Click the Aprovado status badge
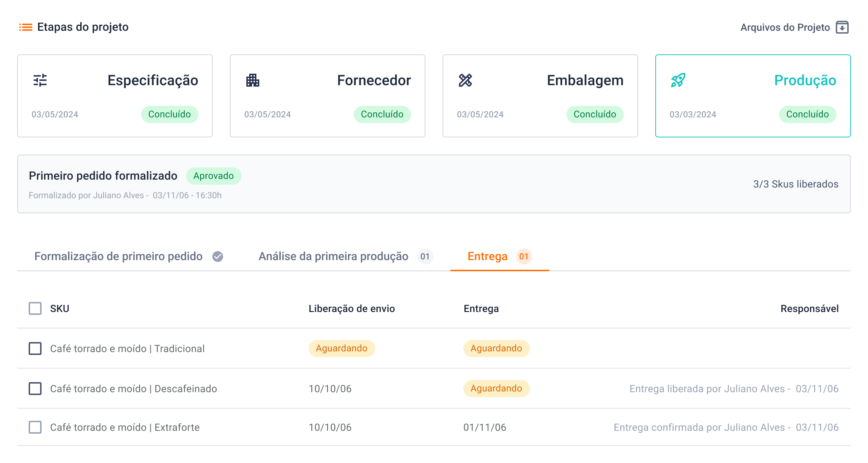Screen dimensions: 868x463 [x=213, y=176]
